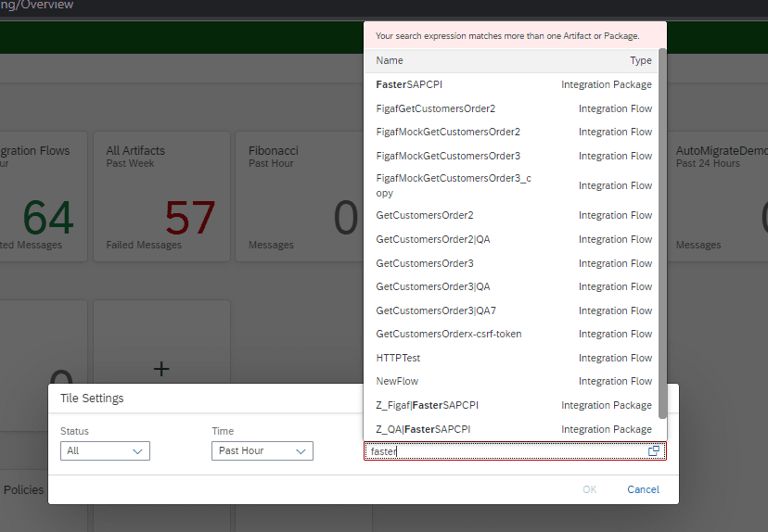Click the suggestion list scrollbar thumb

click(x=662, y=234)
